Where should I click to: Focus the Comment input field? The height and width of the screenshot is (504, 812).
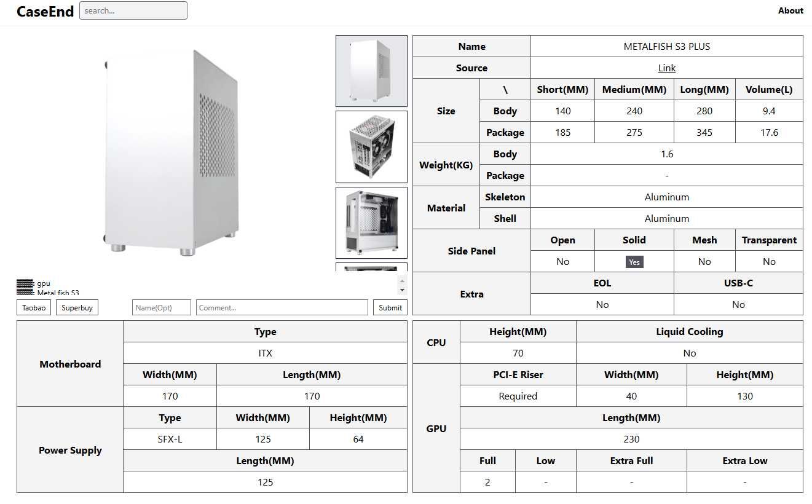click(282, 307)
